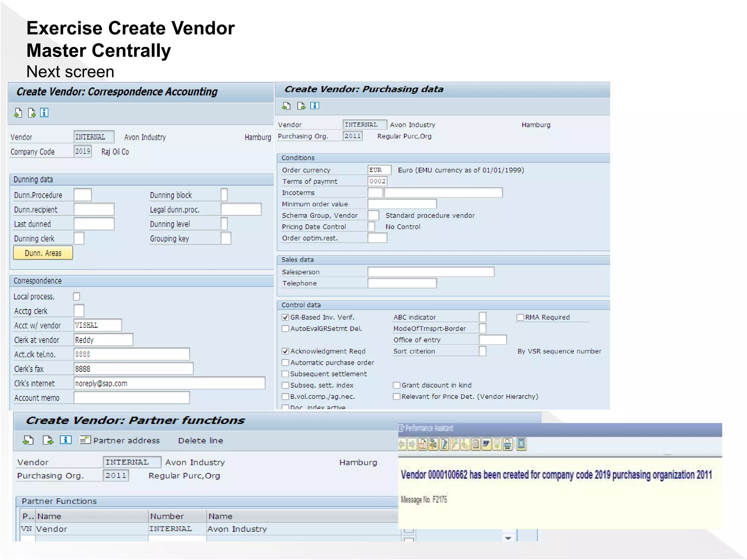Click Back arrow in Performance Assistant
The height and width of the screenshot is (560, 747).
(x=402, y=444)
